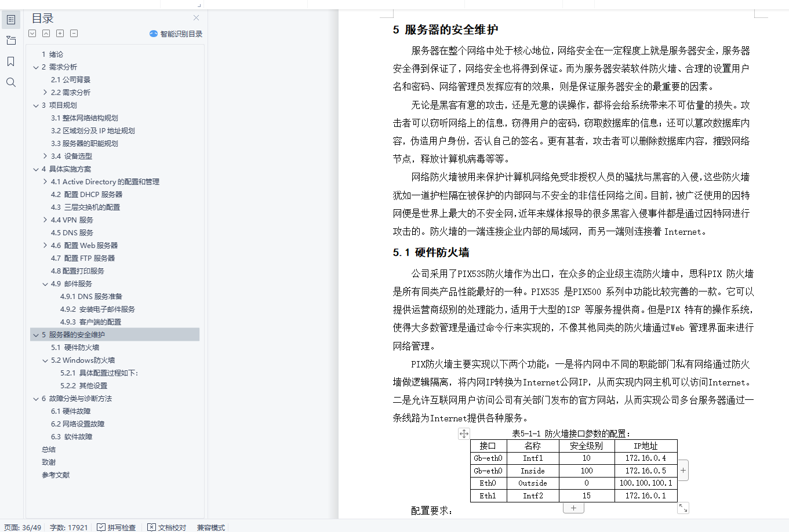Viewport: 789px width, 532px height.
Task: Open the chapter navigation icon in the sidebar
Action: [x=11, y=41]
